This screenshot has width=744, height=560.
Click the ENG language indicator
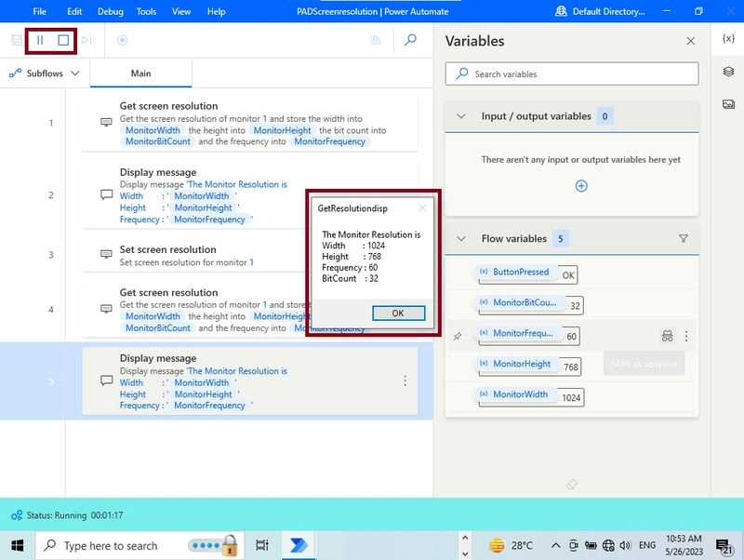click(647, 545)
